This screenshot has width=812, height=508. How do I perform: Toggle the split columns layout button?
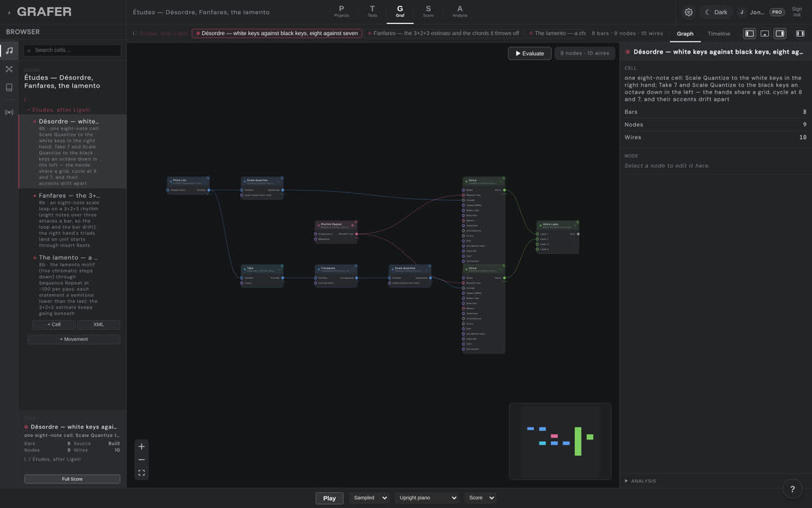800,34
